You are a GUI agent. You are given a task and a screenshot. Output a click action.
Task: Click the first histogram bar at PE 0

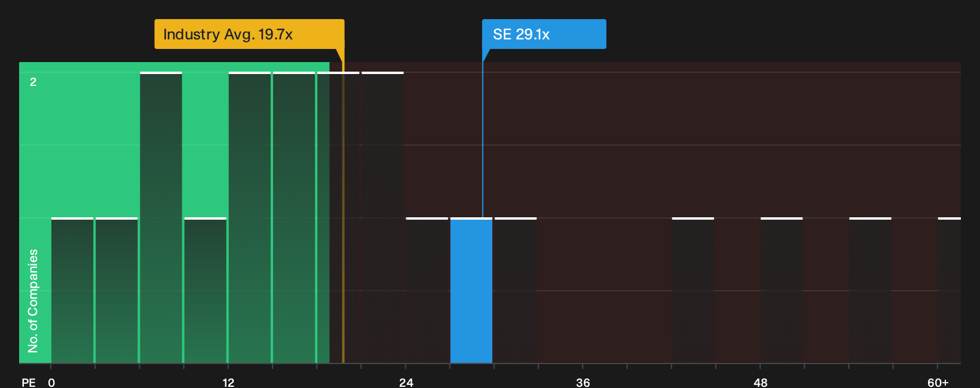pos(72,291)
